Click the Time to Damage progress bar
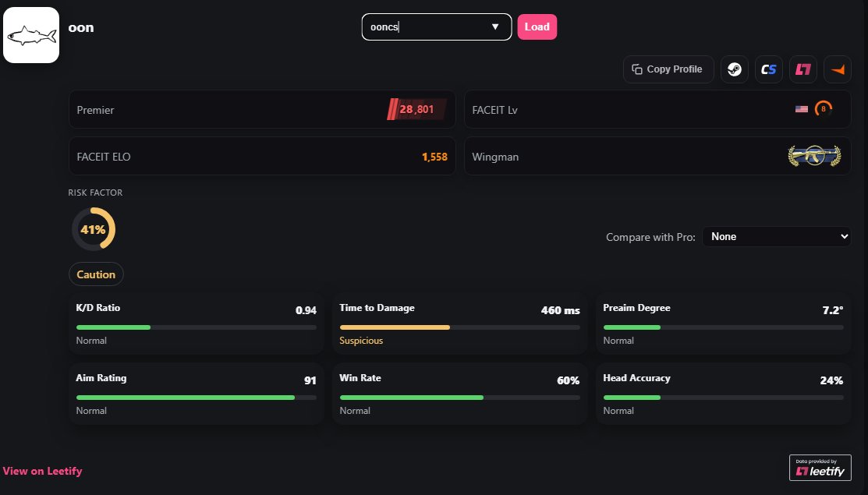This screenshot has height=495, width=868. click(460, 327)
